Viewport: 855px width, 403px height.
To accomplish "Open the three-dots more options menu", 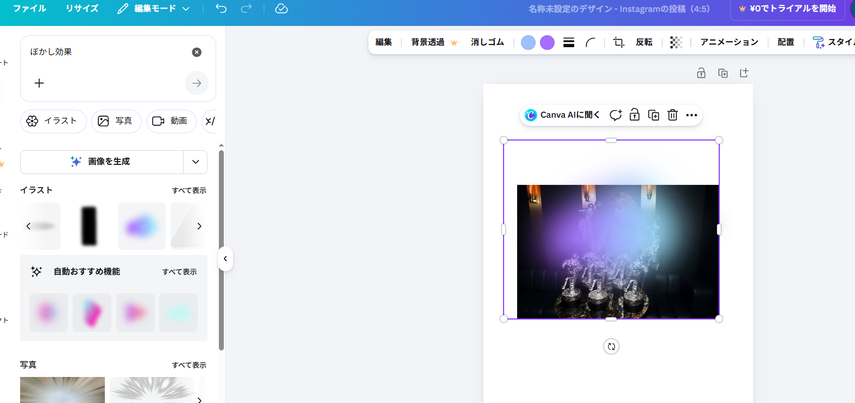I will click(691, 115).
